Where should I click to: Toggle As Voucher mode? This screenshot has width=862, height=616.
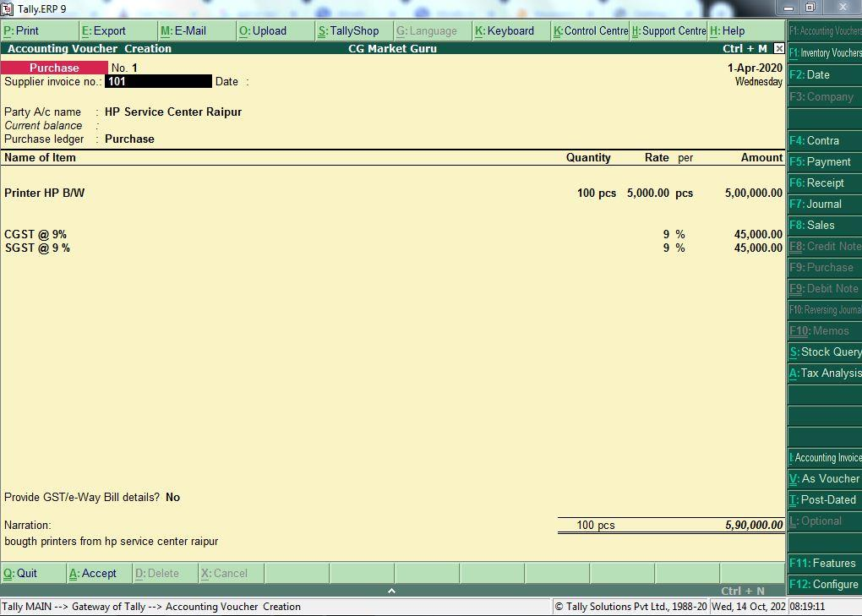coord(825,478)
